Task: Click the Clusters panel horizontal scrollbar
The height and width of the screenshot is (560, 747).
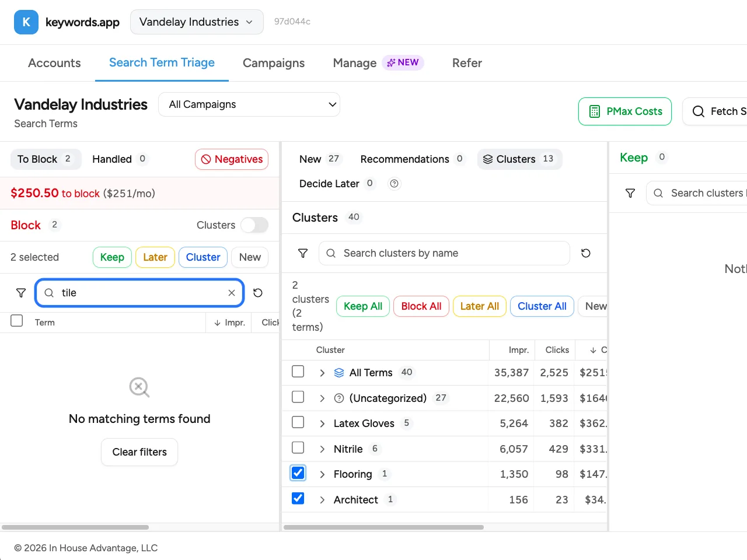Action: (x=384, y=527)
